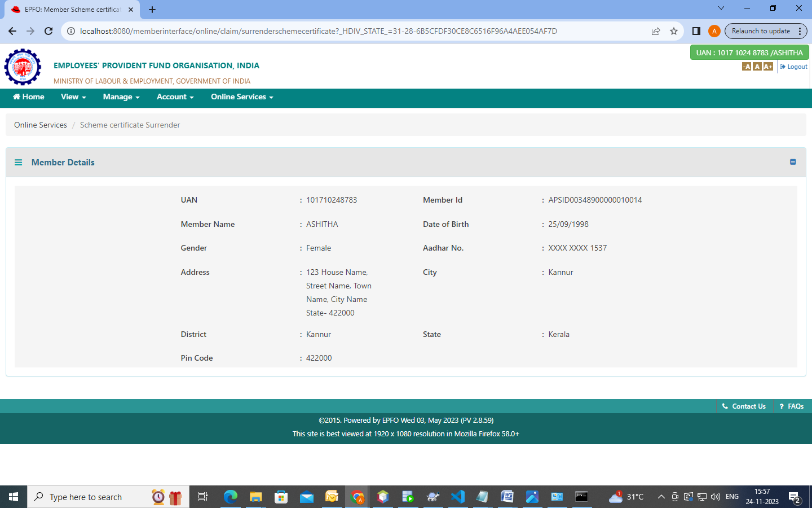Open a new browser tab

(152, 10)
